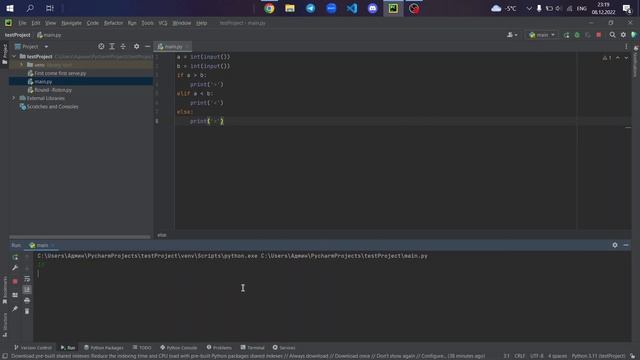Toggle scroll to end in the Run console
Image resolution: width=640 pixels, height=360 pixels.
coord(27,289)
